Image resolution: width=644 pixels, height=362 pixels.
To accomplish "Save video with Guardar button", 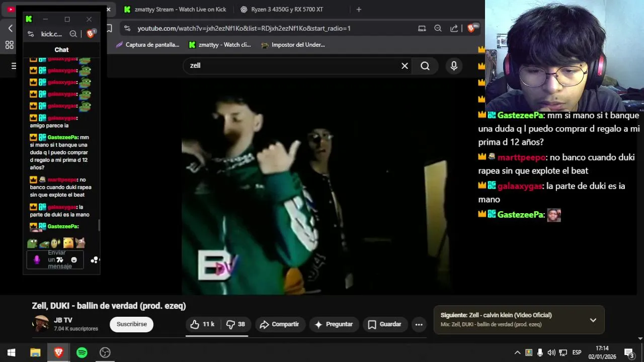I will coord(384,324).
